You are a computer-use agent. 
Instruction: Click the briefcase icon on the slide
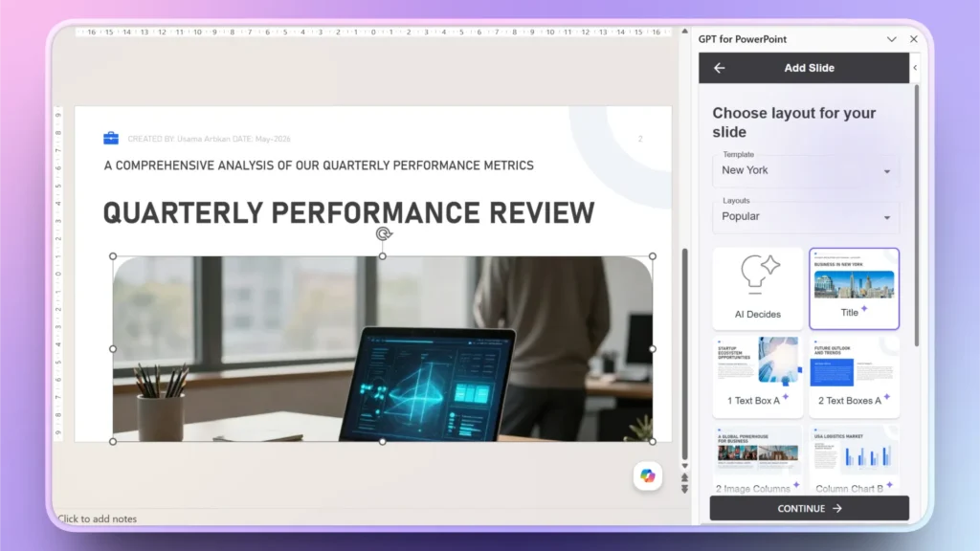[111, 138]
